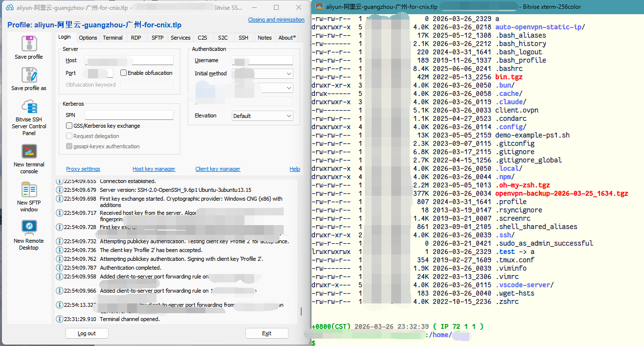Open the dropdown below Initial method
This screenshot has height=346, width=644.
pos(262,88)
